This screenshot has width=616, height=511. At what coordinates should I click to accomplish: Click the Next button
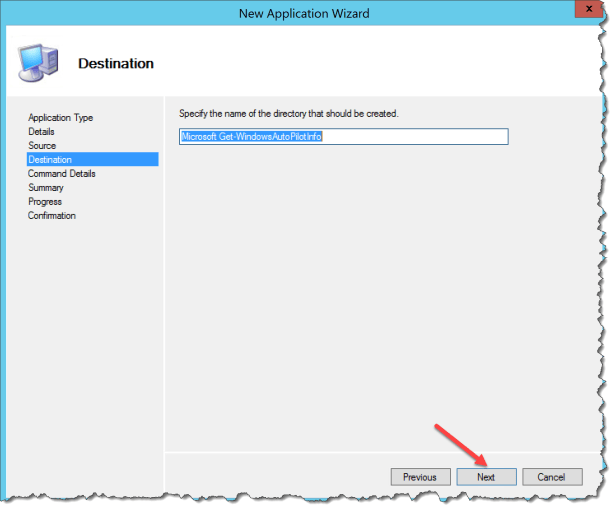486,477
